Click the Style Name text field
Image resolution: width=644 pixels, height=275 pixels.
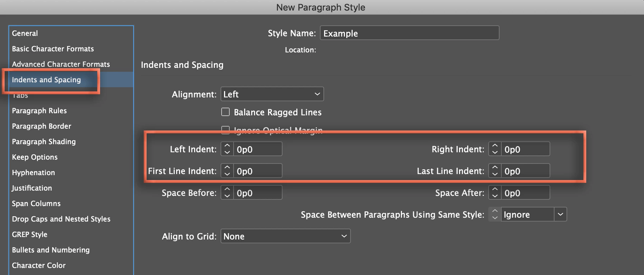click(x=409, y=33)
